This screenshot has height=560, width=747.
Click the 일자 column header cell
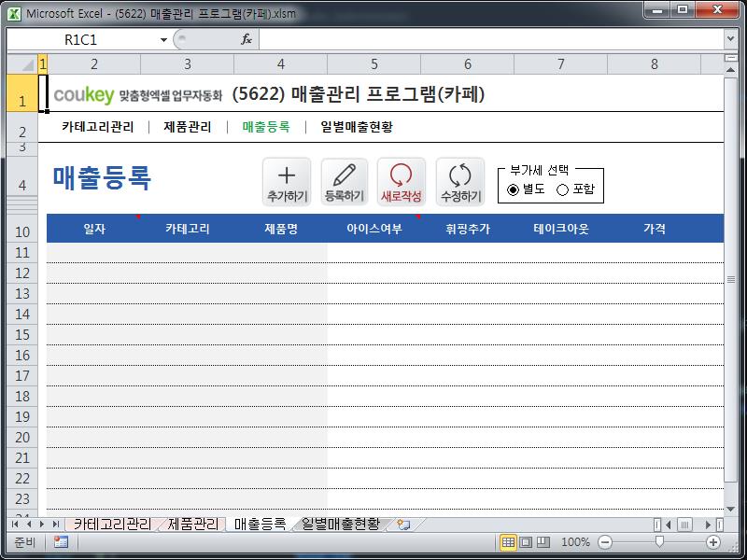[94, 229]
